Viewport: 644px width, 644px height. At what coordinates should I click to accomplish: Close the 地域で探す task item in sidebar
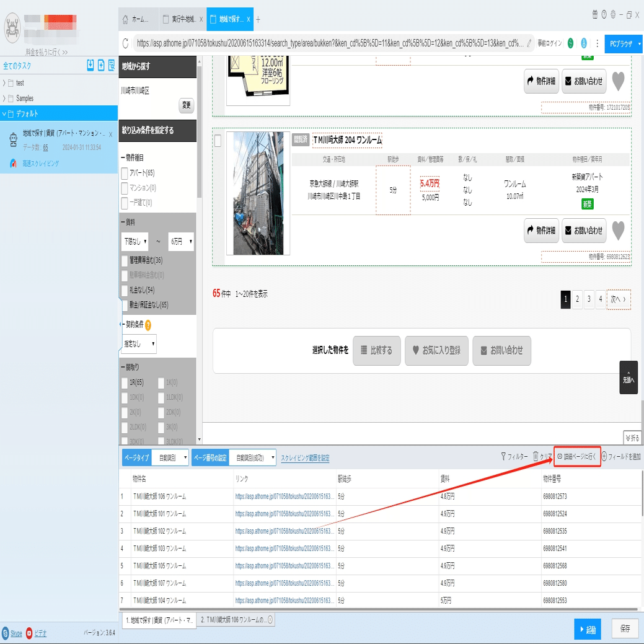(x=110, y=135)
